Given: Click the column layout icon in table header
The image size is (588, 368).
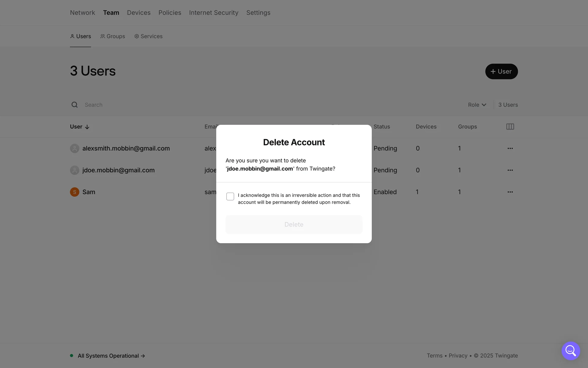Looking at the screenshot, I should [510, 127].
